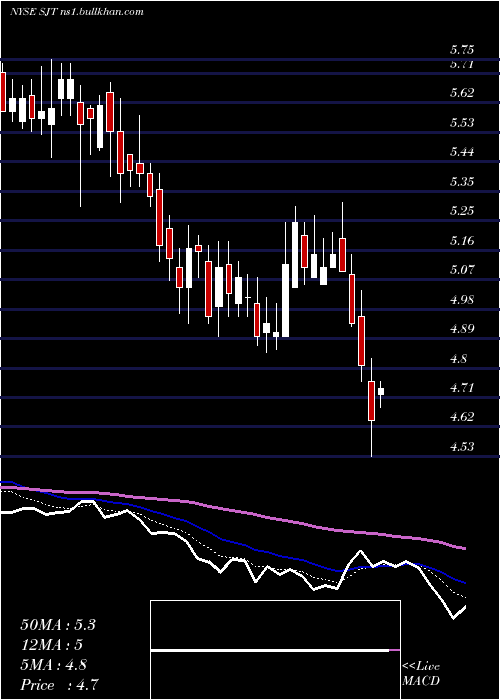The width and height of the screenshot is (500, 700).
Task: Select the 5.07 price axis label
Action: point(462,270)
